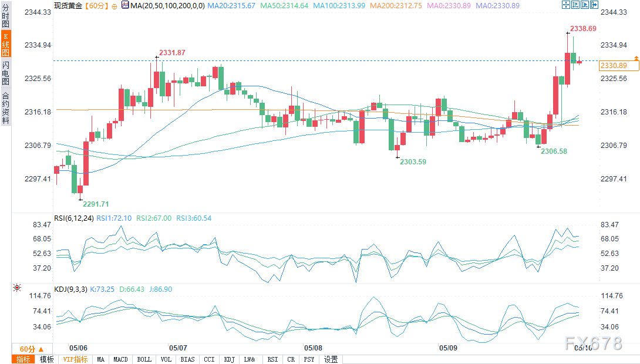This screenshot has width=640, height=364.
Task: Click the 2338.69 high price marker
Action: pos(583,29)
